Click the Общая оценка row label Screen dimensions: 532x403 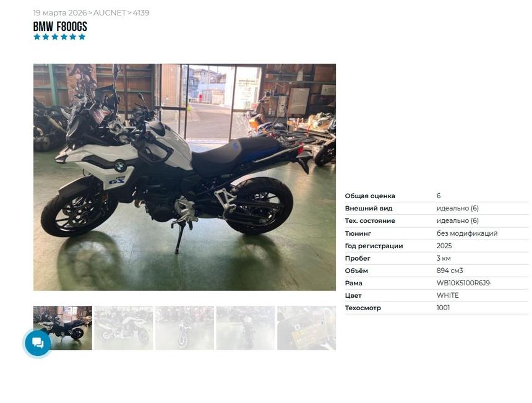[370, 196]
